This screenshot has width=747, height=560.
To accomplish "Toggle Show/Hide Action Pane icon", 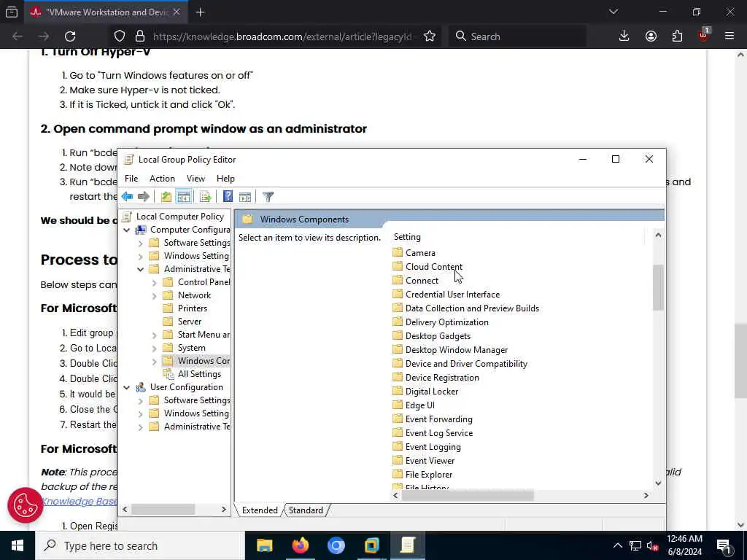I will 245,197.
